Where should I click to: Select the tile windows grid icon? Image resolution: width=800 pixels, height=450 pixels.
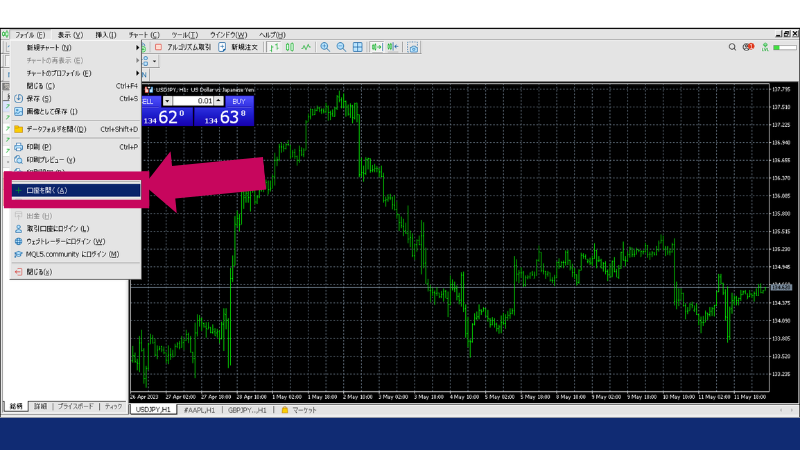(x=357, y=47)
